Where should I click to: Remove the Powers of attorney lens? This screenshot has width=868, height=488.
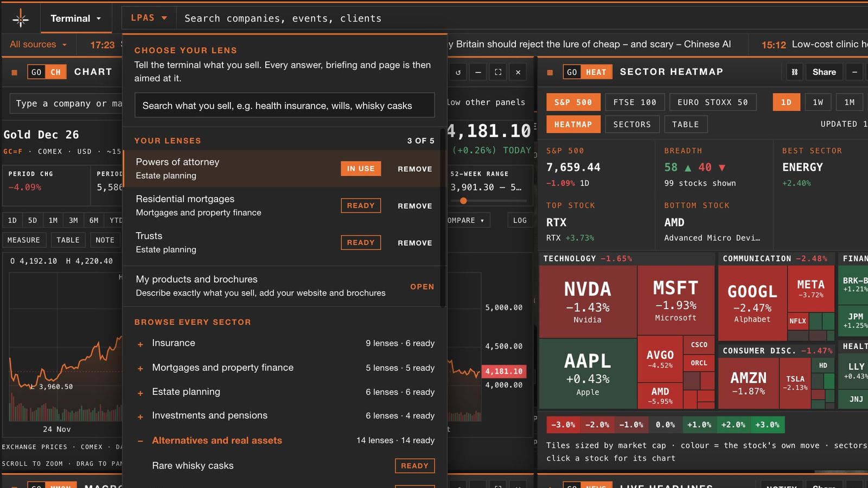[415, 169]
